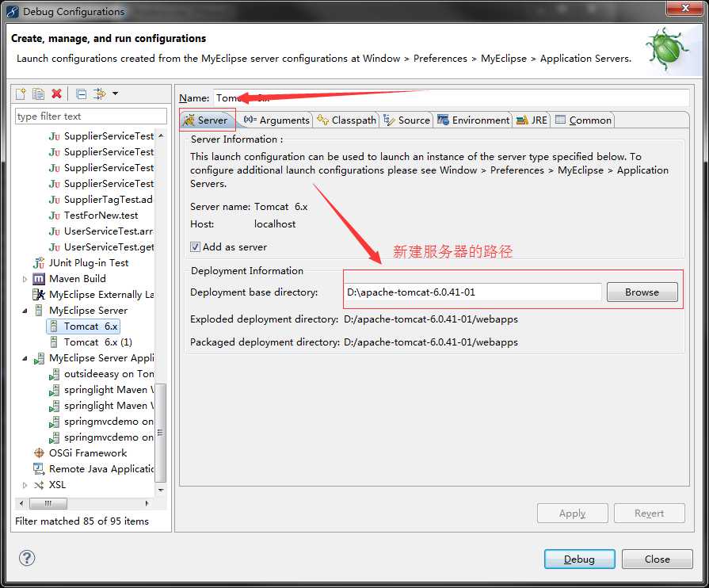Select outsideeasy on Tomcat entry
This screenshot has height=588, width=709.
tap(109, 374)
